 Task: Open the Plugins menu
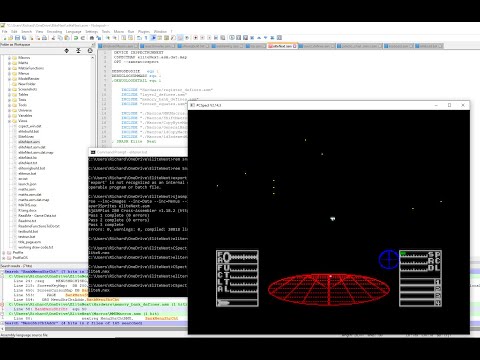[144, 32]
